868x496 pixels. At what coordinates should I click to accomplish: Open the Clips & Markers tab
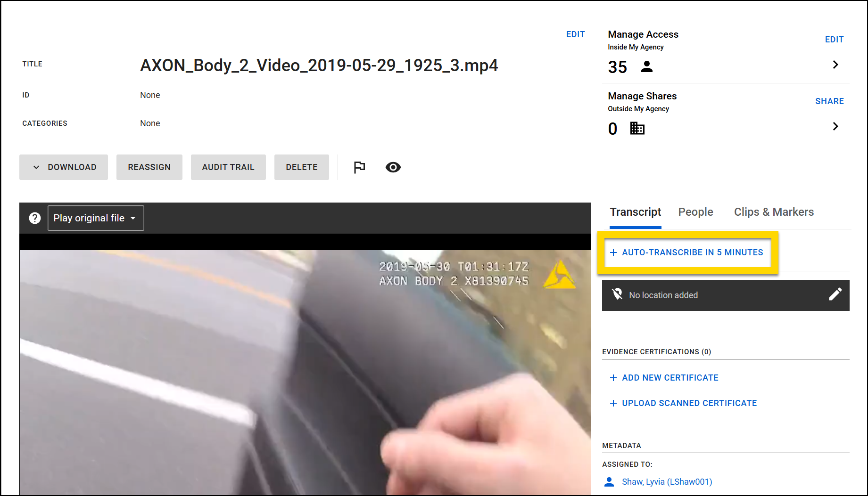pos(774,212)
